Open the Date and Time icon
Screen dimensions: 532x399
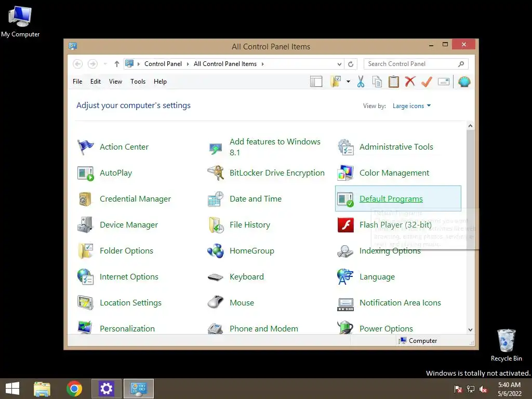[x=215, y=199]
